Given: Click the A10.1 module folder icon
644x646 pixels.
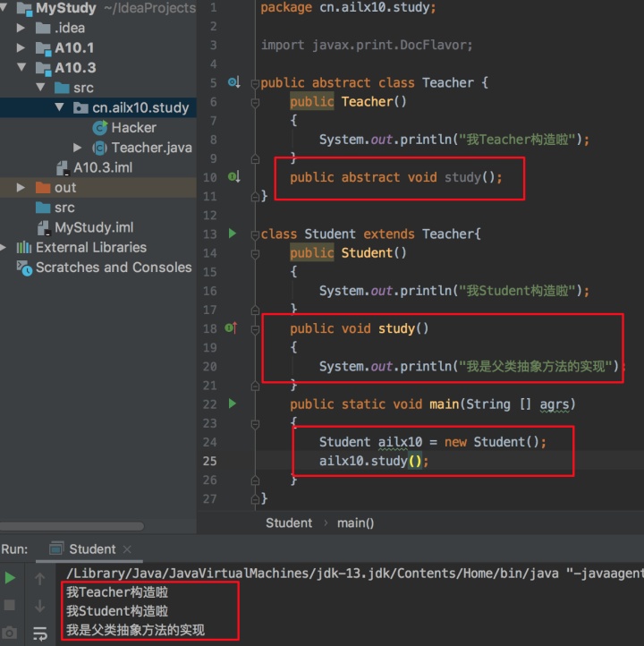Looking at the screenshot, I should [x=43, y=48].
